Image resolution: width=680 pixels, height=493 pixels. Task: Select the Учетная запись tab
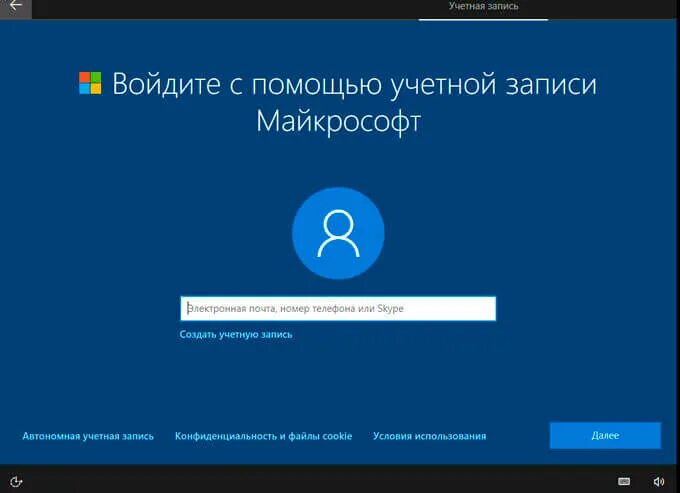click(x=483, y=7)
